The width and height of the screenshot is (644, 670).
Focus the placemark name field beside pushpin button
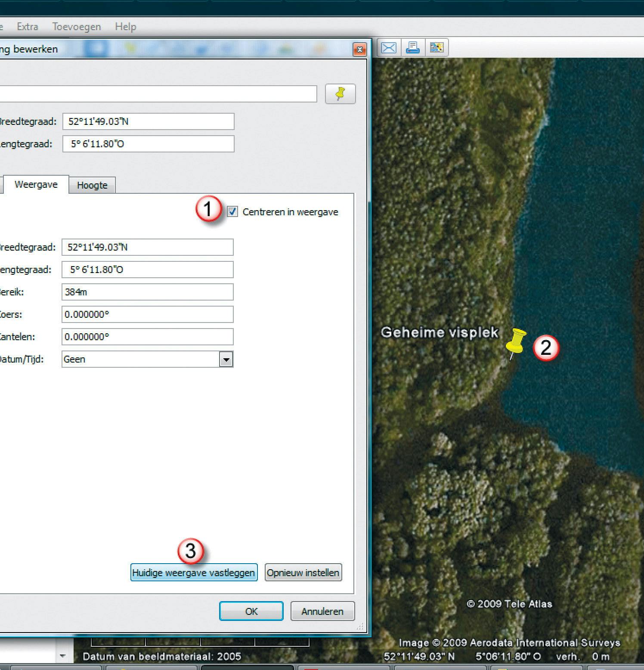(158, 94)
